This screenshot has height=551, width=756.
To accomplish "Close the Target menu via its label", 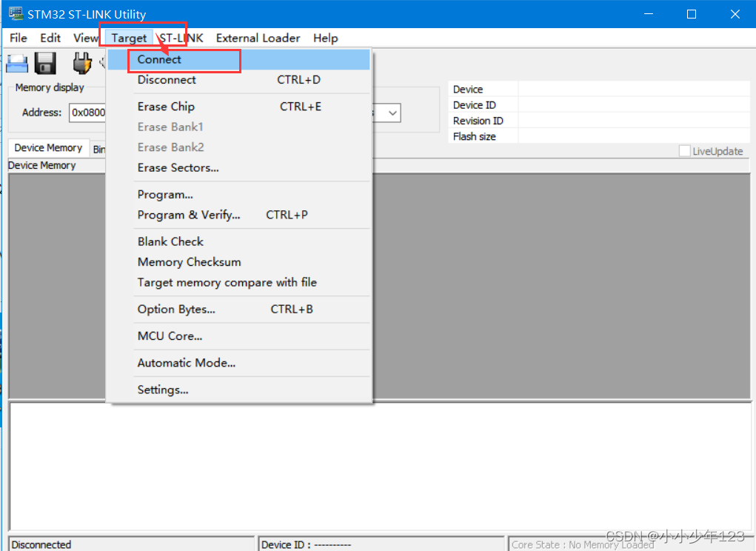I will click(x=129, y=38).
